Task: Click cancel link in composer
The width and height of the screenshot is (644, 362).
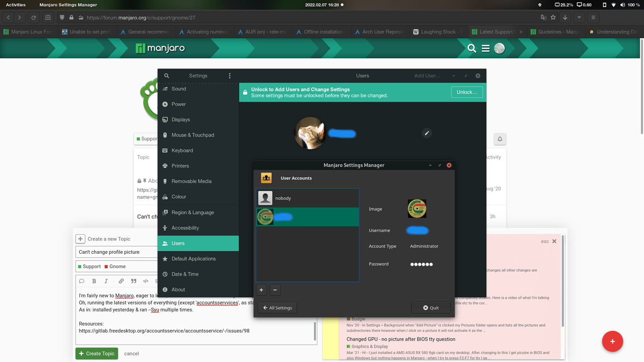Action: coord(132,354)
